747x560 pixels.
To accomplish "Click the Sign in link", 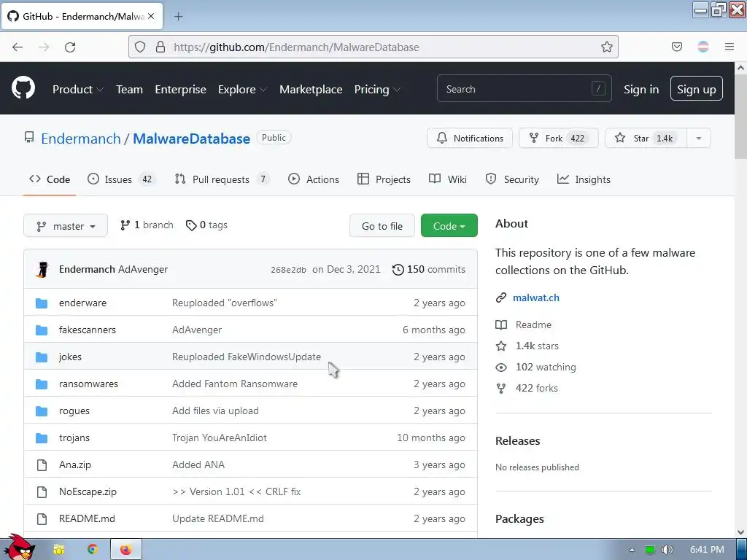I will pos(640,89).
